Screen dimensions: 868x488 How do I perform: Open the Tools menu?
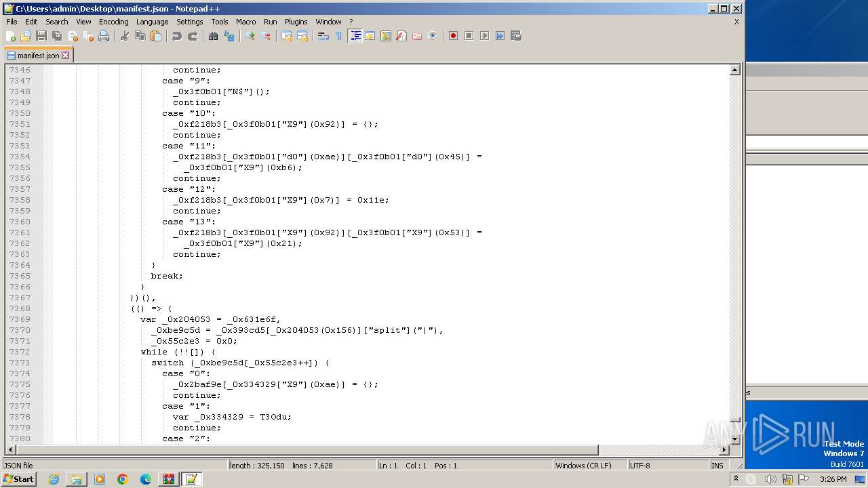220,22
